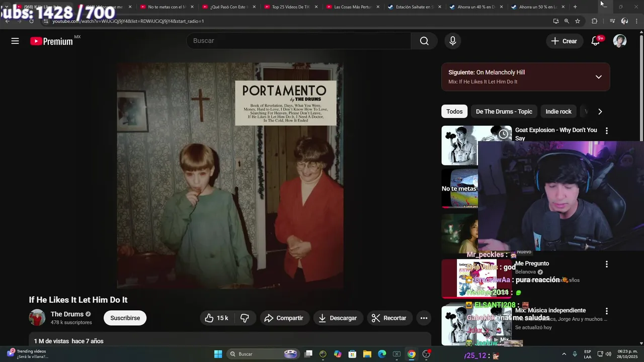Click the Crear button
This screenshot has height=362, width=644.
(x=565, y=41)
